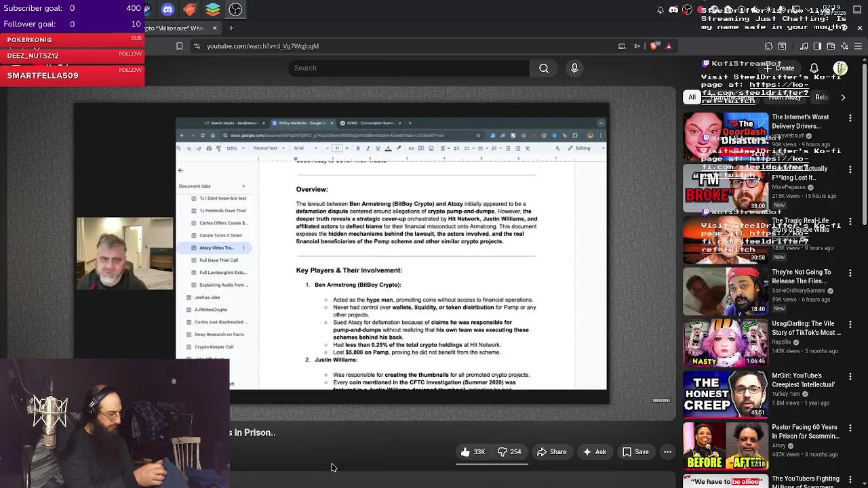The image size is (868, 488).
Task: Close the current browser tab
Action: pyautogui.click(x=214, y=28)
